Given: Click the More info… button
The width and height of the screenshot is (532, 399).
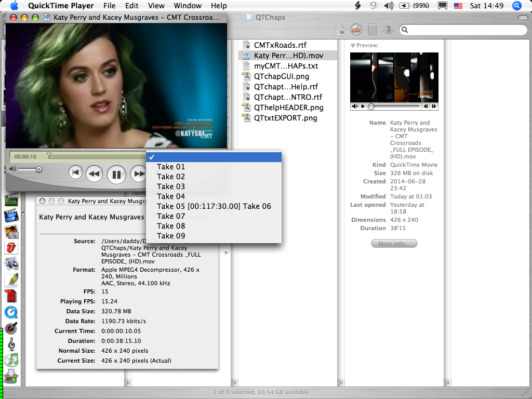Looking at the screenshot, I should 394,244.
